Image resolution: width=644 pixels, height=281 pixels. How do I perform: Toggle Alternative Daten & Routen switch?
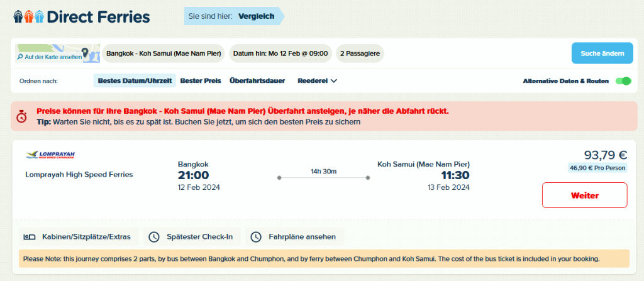[623, 80]
